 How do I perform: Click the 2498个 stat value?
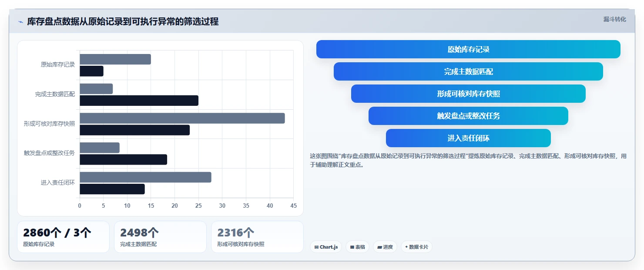[139, 233]
